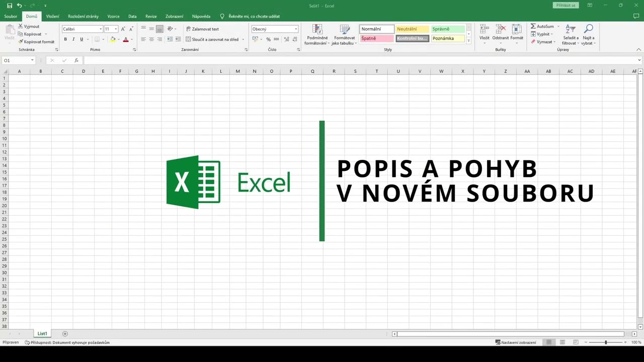Align text to bottom of cell

coord(159,29)
